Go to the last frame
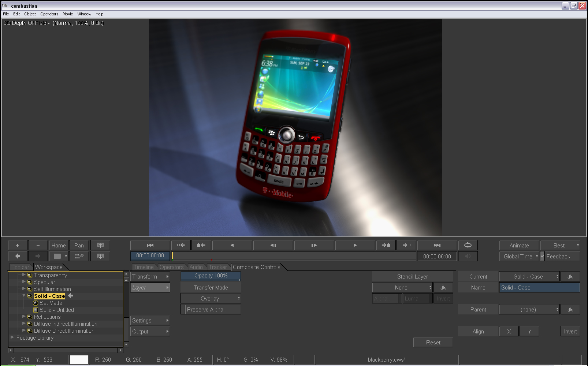The width and height of the screenshot is (588, 366). 437,245
